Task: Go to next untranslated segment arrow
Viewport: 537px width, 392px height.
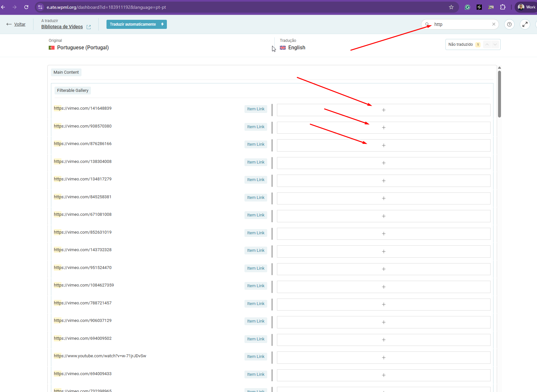Action: coord(495,44)
